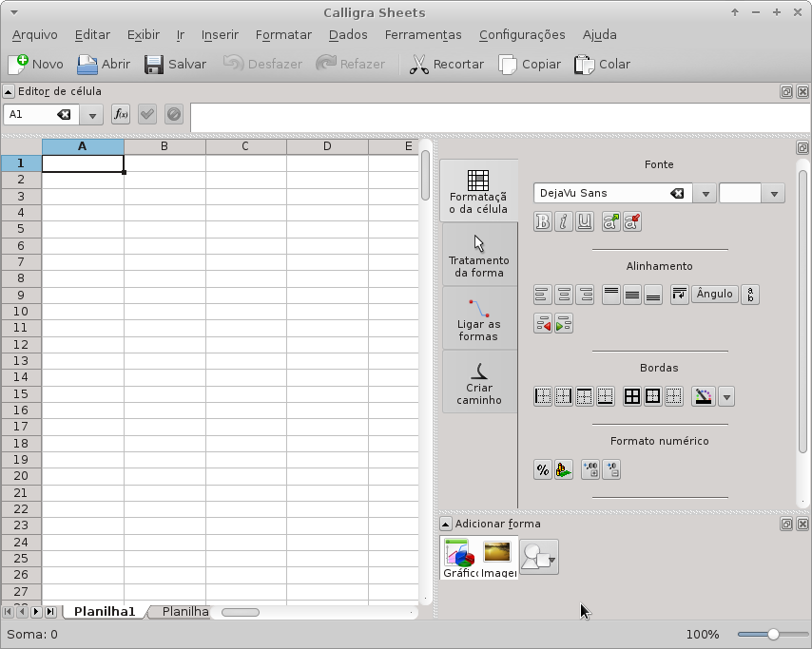Screen dimensions: 812x649
Task: Open shapes collection dropdown button
Action: tap(538, 557)
